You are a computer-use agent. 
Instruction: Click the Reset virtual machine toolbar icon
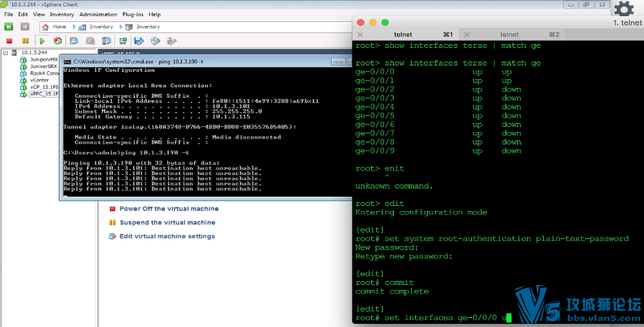58,41
